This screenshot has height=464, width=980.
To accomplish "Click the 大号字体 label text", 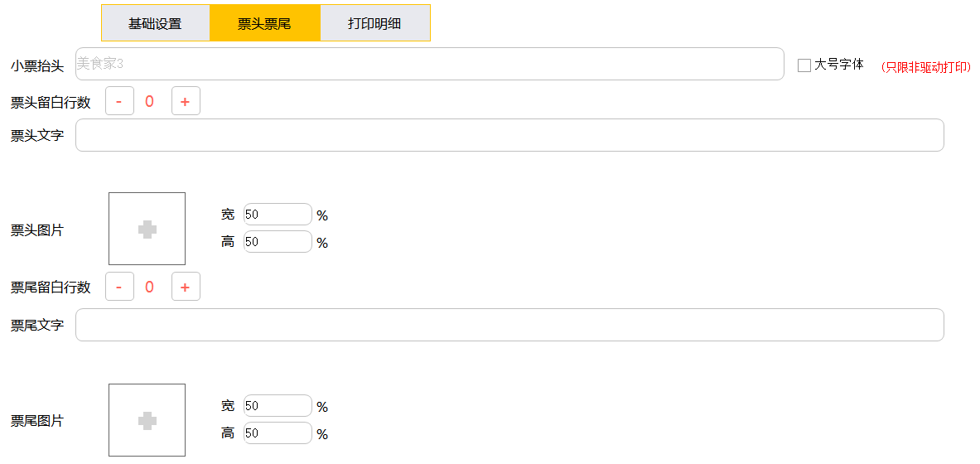I will [839, 65].
